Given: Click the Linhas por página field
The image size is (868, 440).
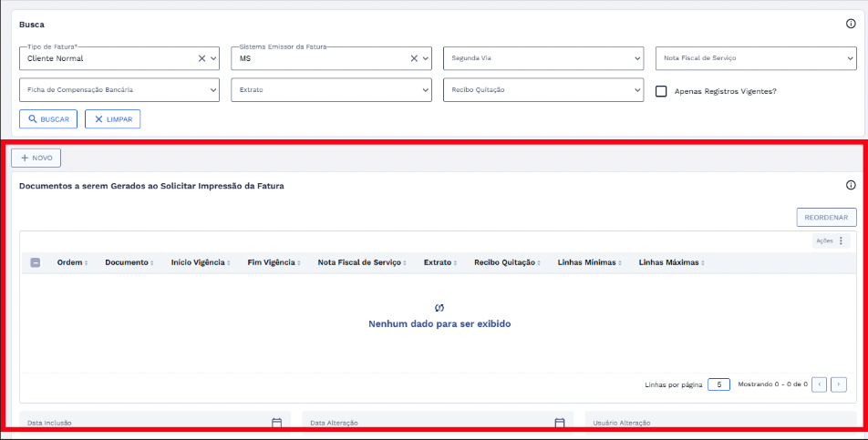Looking at the screenshot, I should (718, 384).
